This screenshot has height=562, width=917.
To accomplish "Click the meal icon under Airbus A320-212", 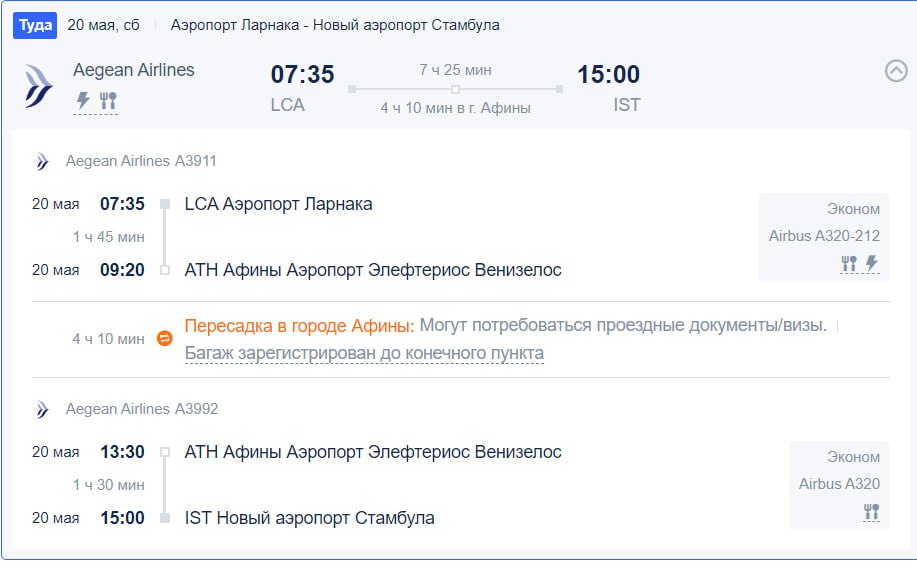I will [849, 263].
